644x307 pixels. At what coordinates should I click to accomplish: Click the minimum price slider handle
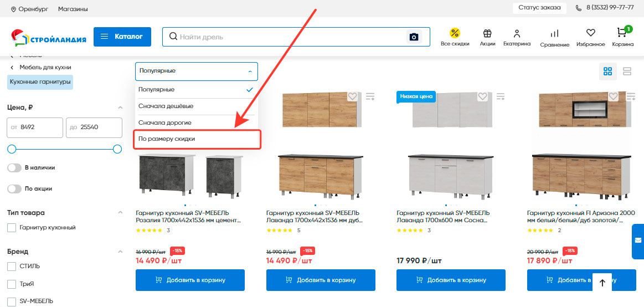[x=12, y=149]
